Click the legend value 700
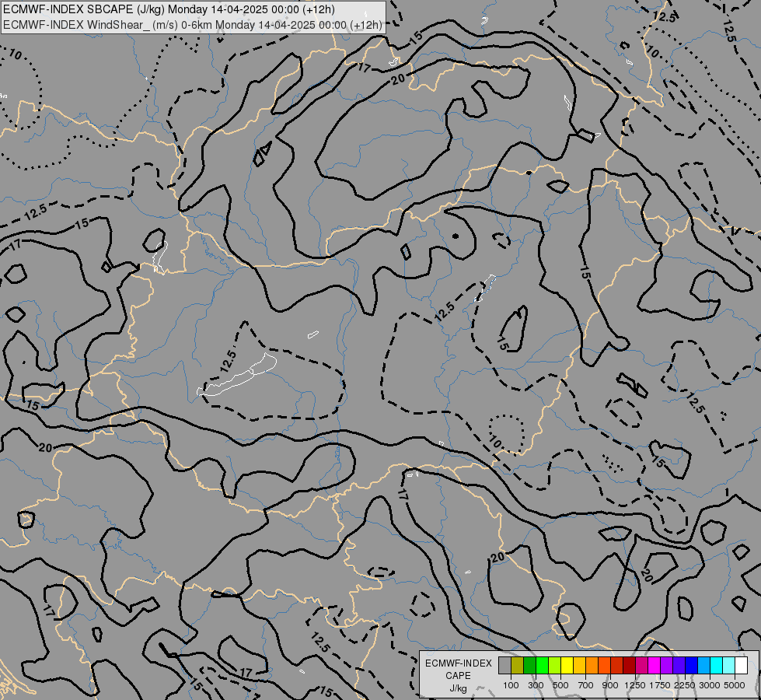 586,685
